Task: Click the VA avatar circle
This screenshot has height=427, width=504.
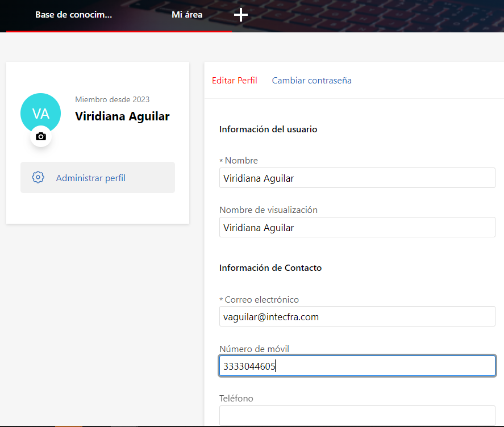Action: click(x=40, y=113)
